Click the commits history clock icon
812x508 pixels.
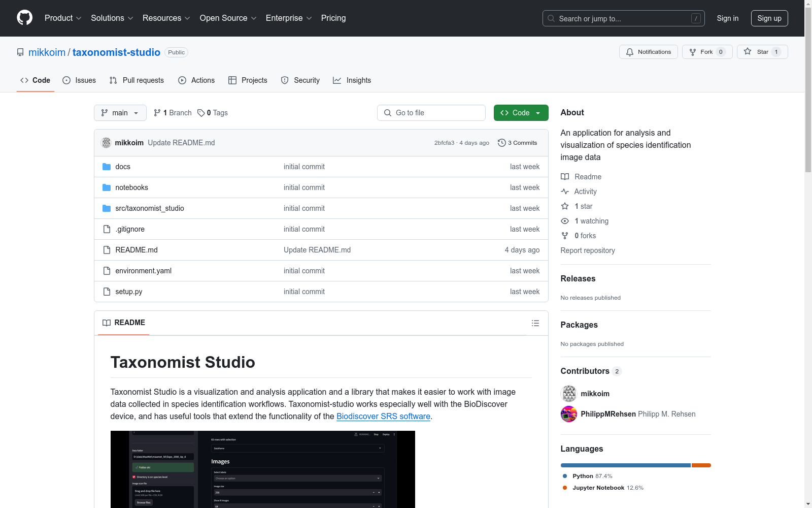502,143
